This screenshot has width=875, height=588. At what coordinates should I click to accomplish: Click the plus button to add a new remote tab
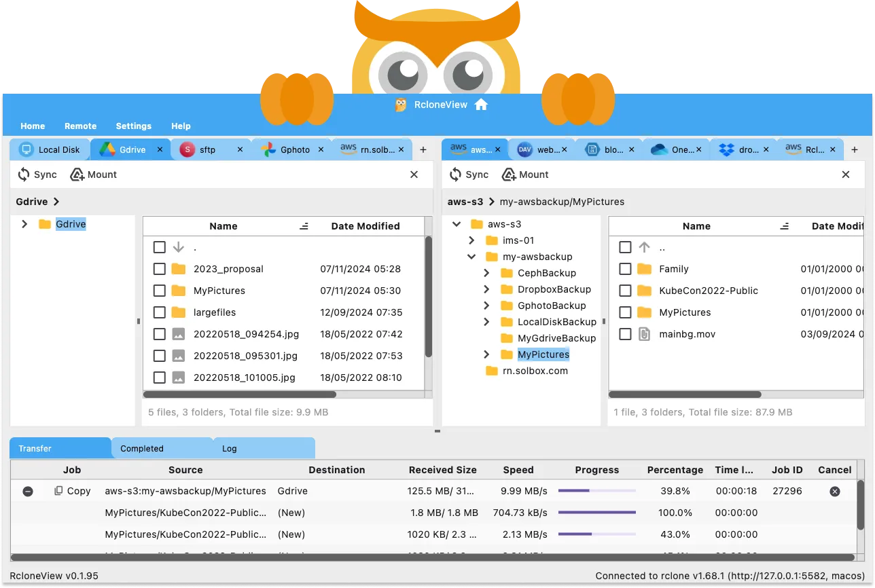[x=423, y=149]
